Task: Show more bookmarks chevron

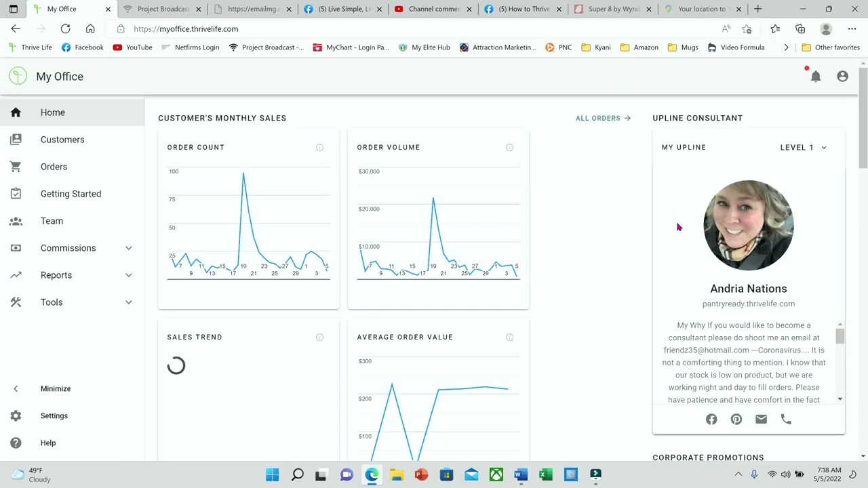Action: (786, 47)
